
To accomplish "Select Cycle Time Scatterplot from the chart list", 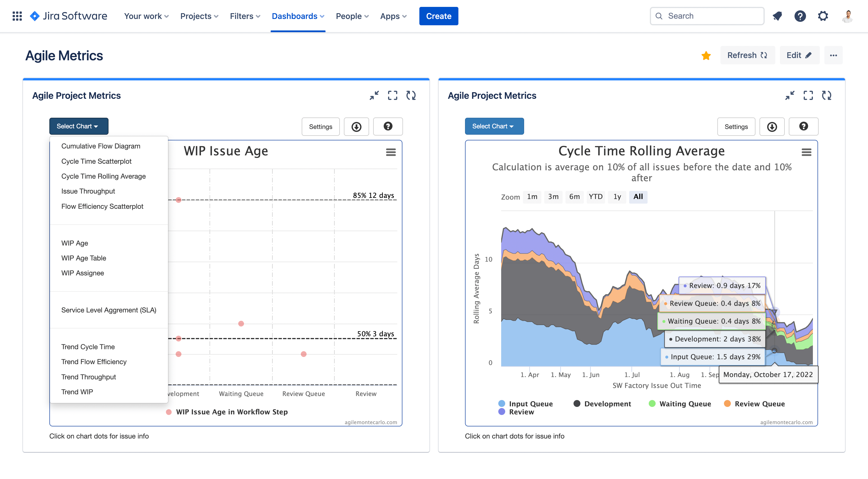I will click(96, 161).
